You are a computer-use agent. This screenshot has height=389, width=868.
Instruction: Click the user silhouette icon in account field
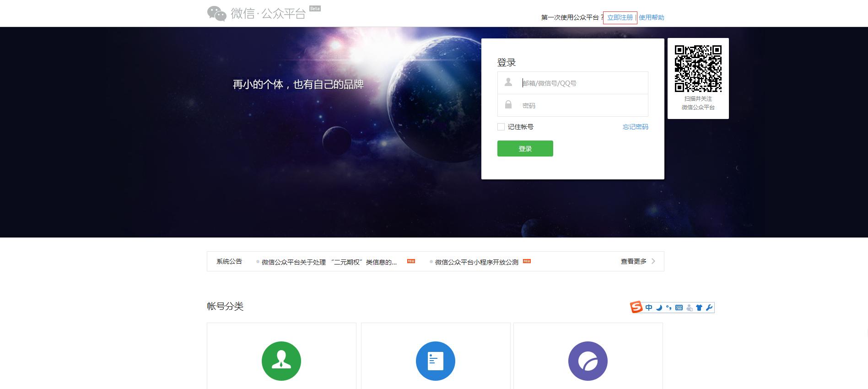pyautogui.click(x=508, y=82)
